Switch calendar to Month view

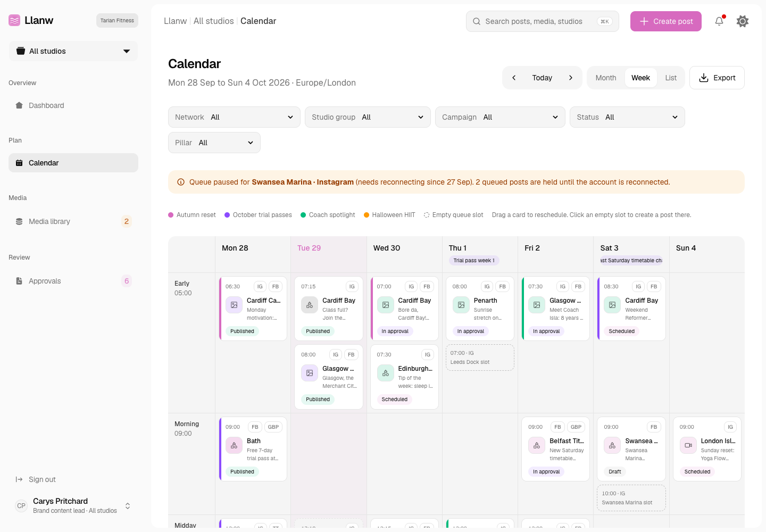(606, 78)
